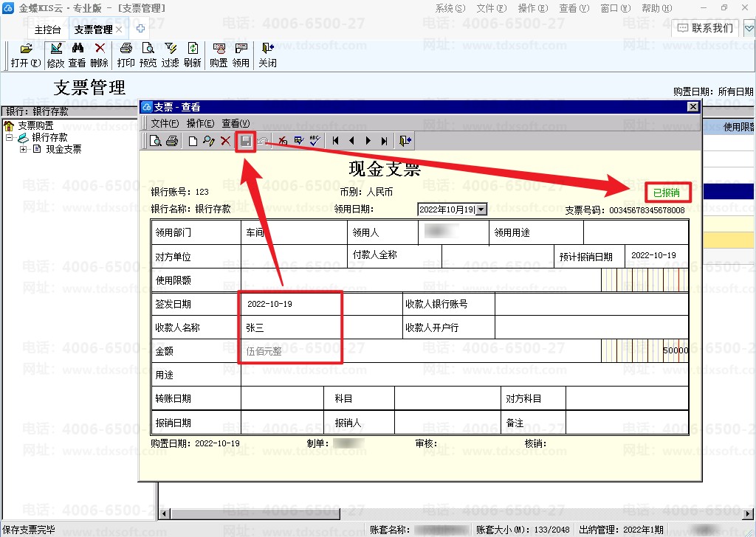Collapse the 银行存款 tree node
756x537 pixels.
click(x=9, y=138)
